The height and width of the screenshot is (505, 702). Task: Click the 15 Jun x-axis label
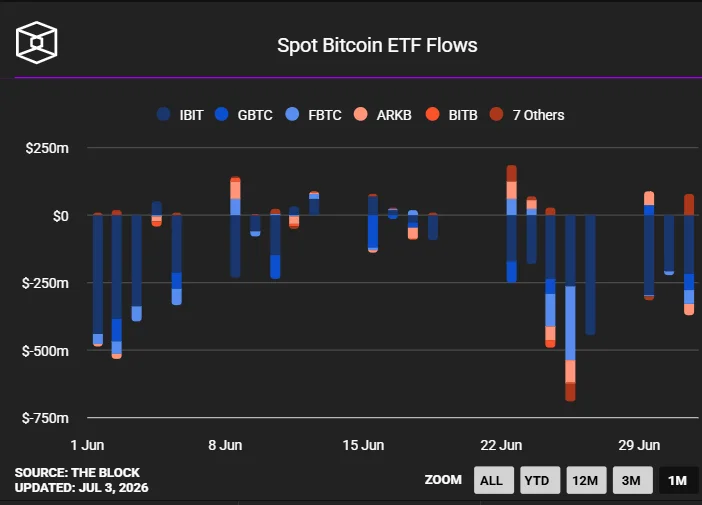(363, 445)
